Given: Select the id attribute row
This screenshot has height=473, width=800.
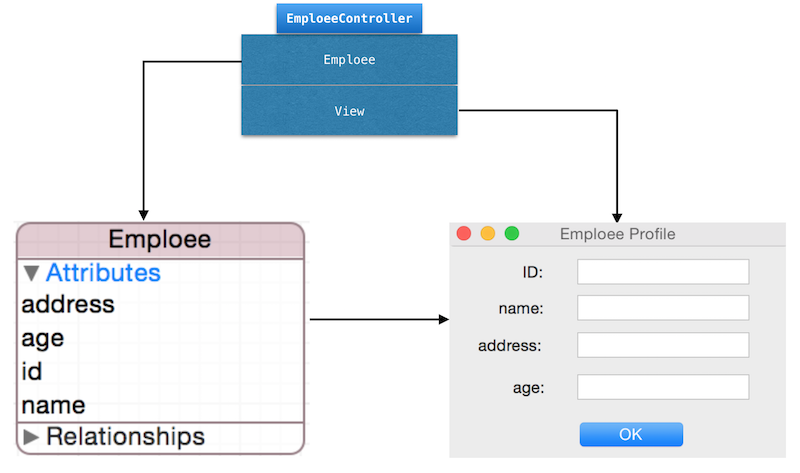Looking at the screenshot, I should [31, 372].
